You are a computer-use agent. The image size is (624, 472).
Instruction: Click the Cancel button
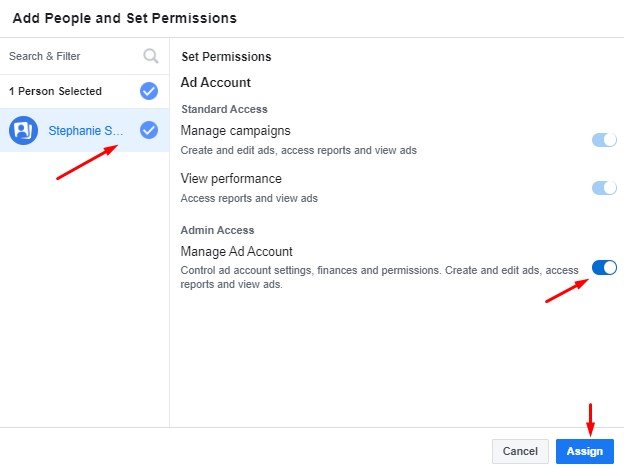(520, 451)
